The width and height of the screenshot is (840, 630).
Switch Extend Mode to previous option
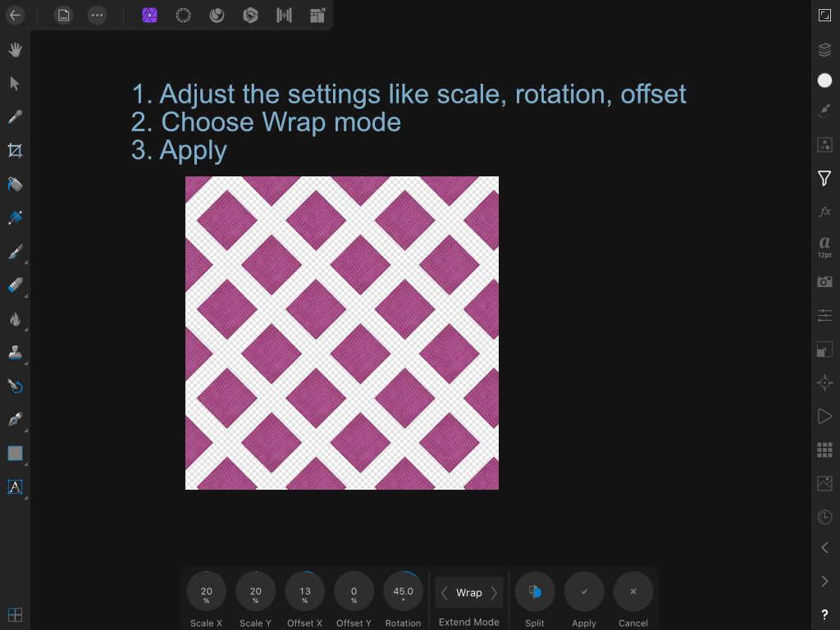click(x=444, y=592)
